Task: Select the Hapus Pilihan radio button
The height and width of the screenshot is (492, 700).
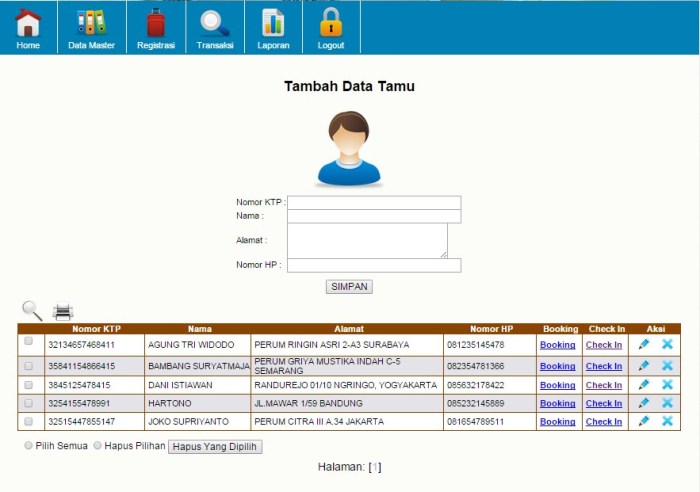Action: click(97, 446)
